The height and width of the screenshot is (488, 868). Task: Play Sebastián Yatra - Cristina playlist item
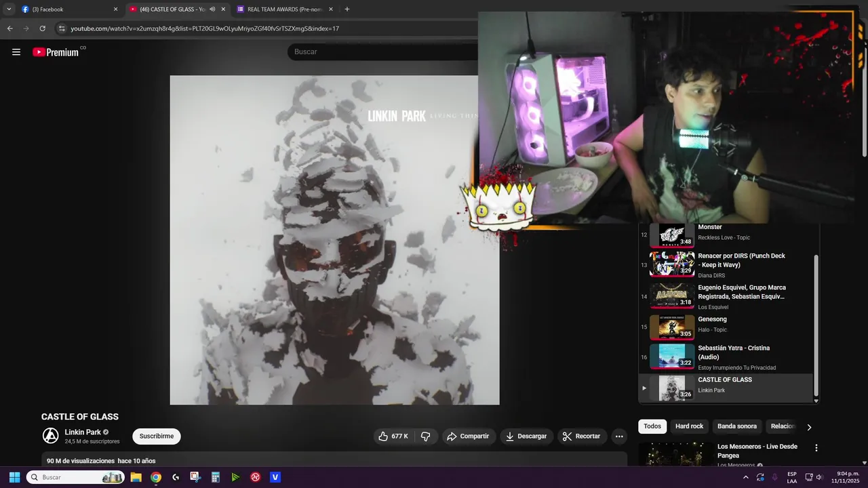pyautogui.click(x=726, y=357)
